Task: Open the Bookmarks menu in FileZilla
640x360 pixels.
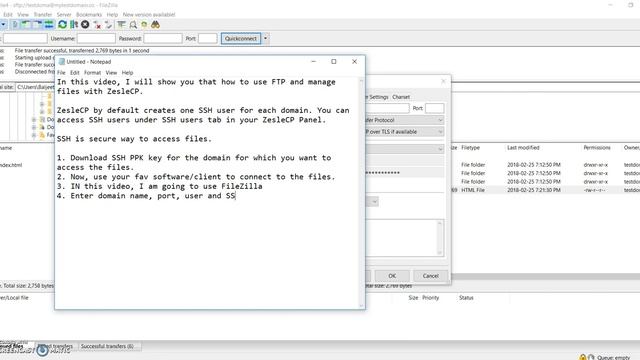Action: [x=89, y=14]
